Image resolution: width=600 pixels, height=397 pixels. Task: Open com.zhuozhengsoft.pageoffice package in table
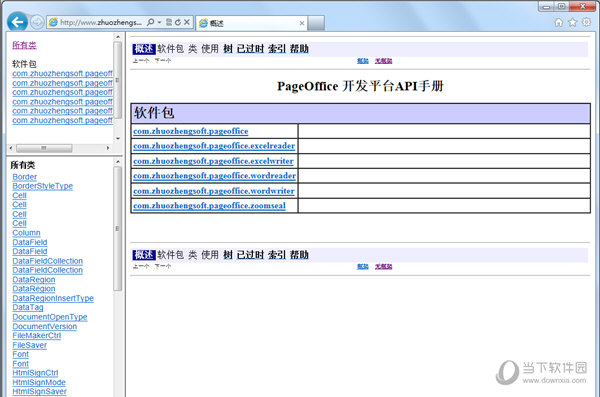tap(191, 131)
